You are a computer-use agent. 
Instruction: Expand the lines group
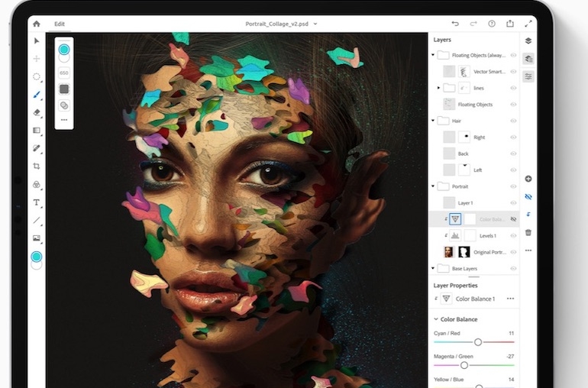coord(439,88)
